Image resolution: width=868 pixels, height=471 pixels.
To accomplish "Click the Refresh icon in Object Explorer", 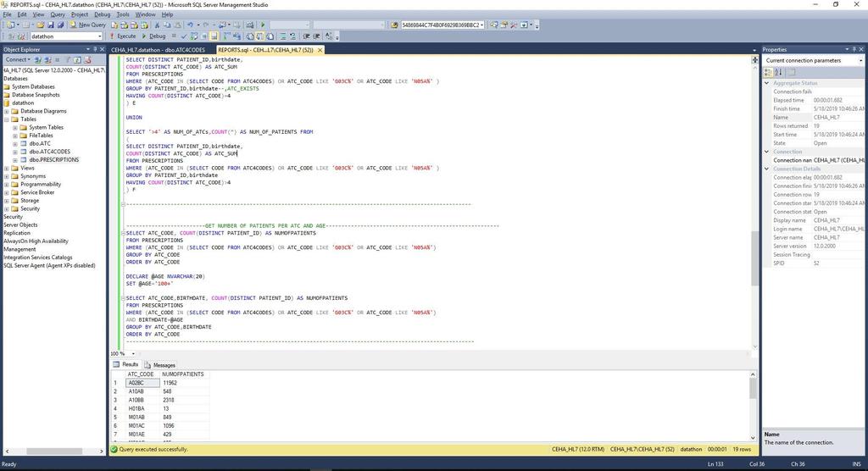I will [77, 60].
